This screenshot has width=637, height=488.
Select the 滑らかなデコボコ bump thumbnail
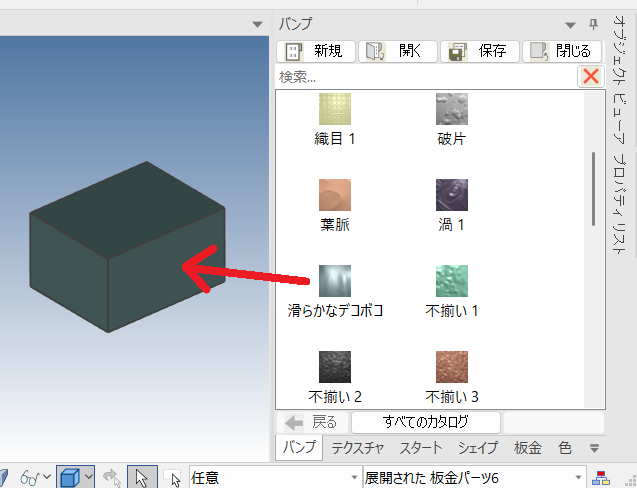[335, 281]
